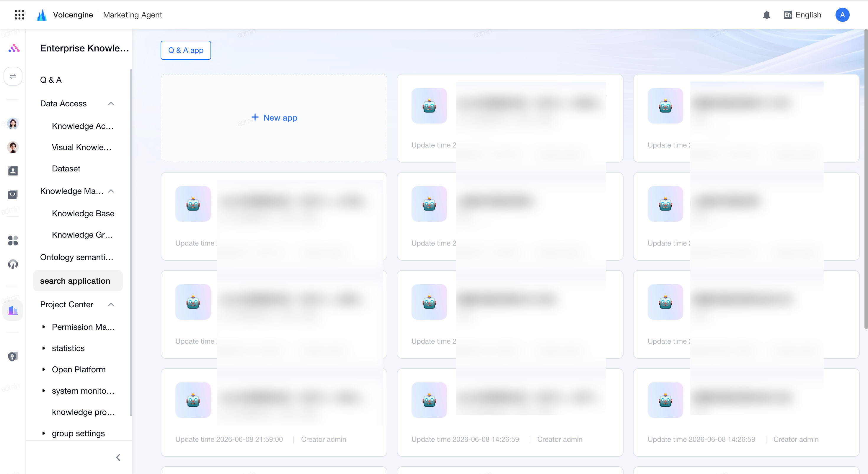Toggle the swap arrows sidebar button
The height and width of the screenshot is (474, 868).
click(13, 76)
